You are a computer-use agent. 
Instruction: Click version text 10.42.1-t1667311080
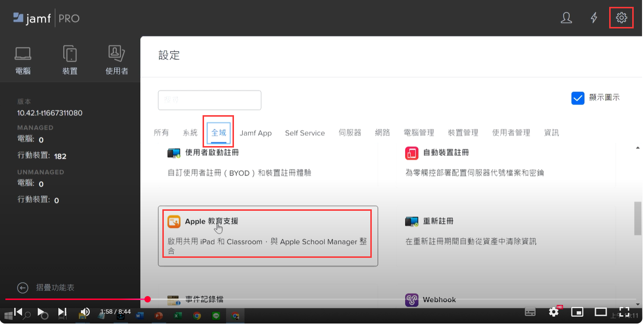point(50,113)
